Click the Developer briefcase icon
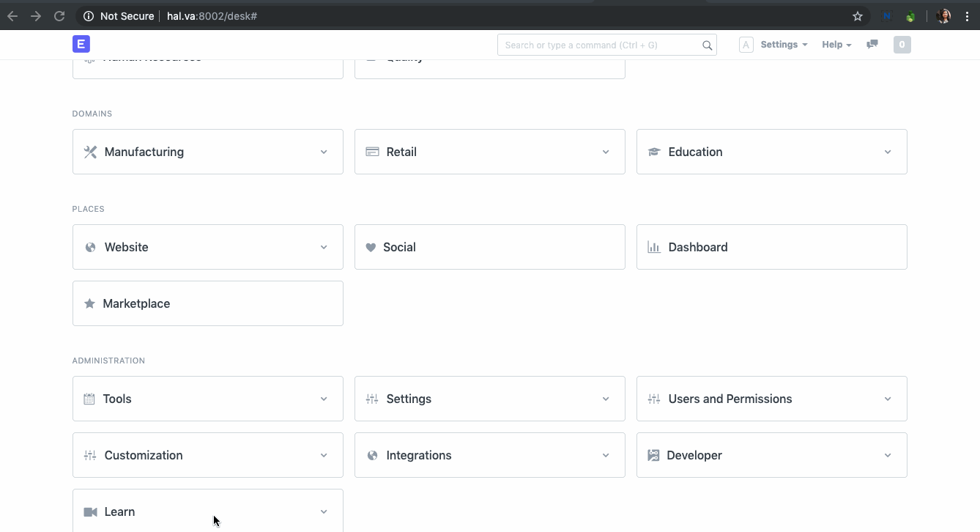This screenshot has width=980, height=532. (x=653, y=454)
